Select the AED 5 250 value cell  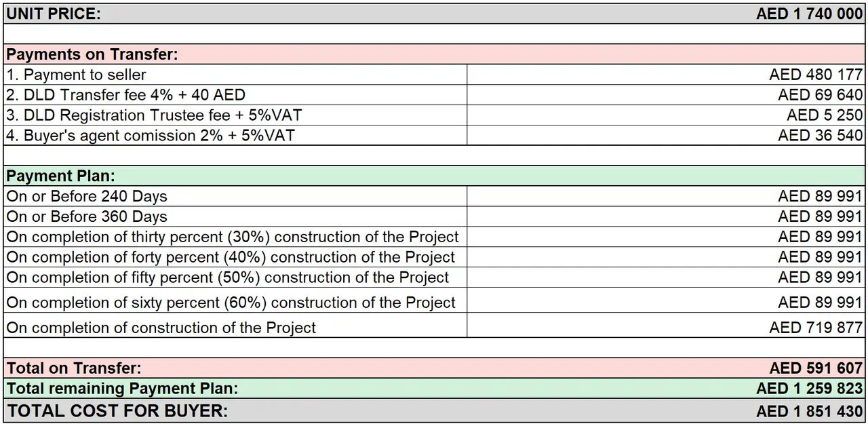point(666,115)
